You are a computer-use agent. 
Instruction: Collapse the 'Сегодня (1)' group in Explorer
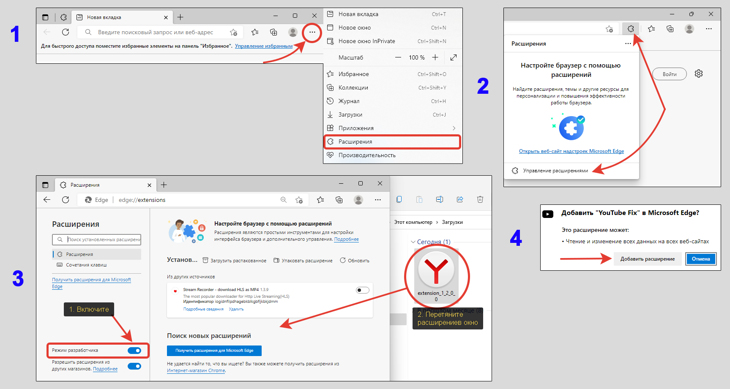click(x=413, y=242)
